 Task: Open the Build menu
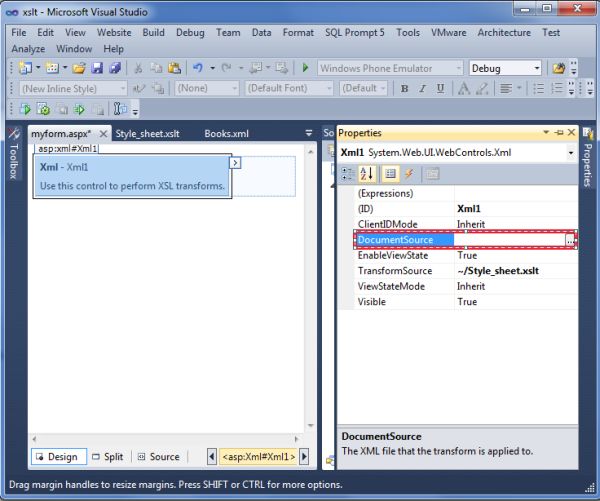coord(153,33)
